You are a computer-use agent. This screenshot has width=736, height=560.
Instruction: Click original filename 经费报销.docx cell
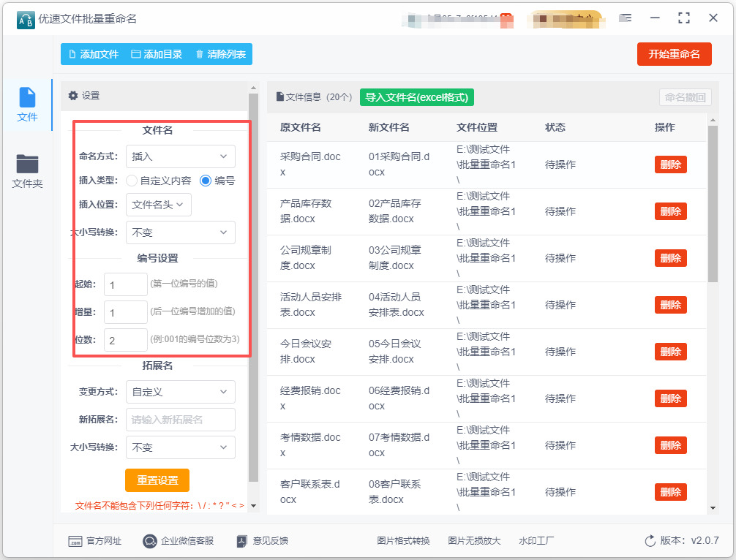click(310, 398)
